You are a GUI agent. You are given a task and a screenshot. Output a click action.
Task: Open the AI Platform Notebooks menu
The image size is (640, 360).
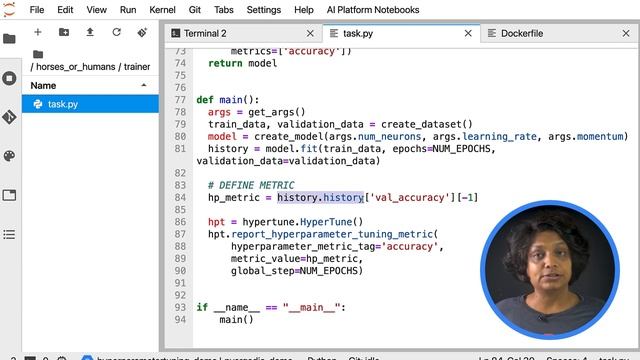[x=373, y=10]
